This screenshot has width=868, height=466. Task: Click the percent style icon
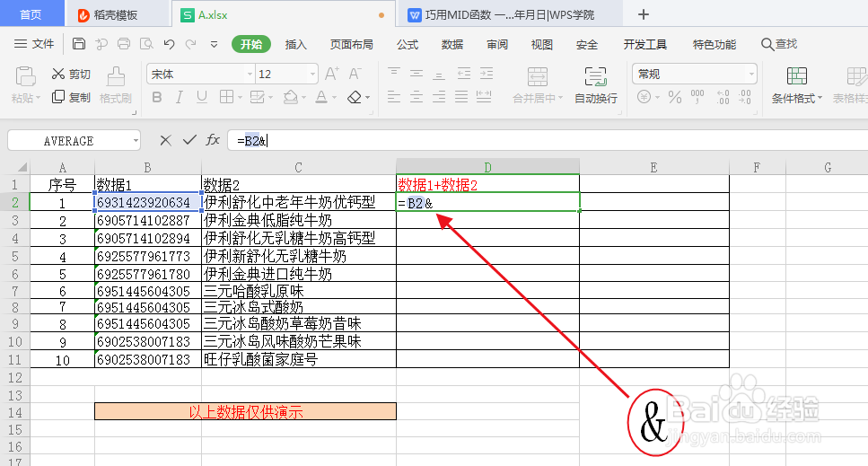pos(675,97)
